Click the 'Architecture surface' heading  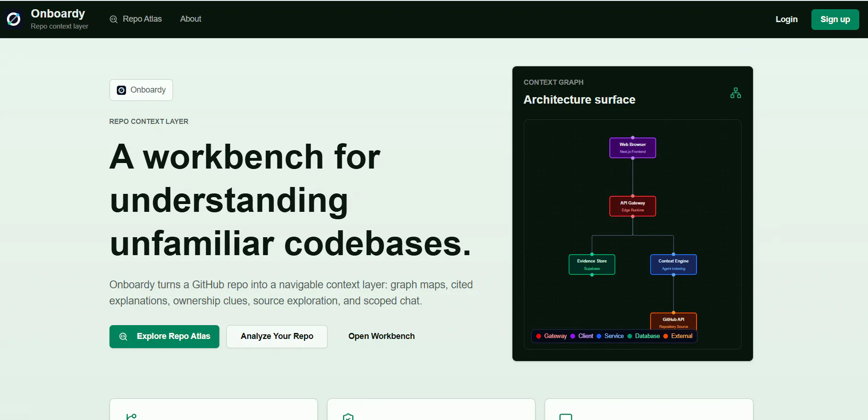(579, 99)
